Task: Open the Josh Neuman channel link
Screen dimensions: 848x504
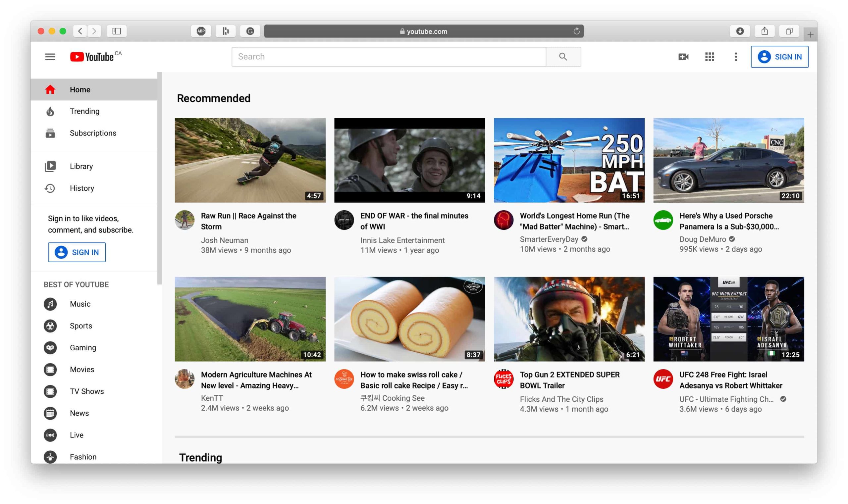Action: coord(225,240)
